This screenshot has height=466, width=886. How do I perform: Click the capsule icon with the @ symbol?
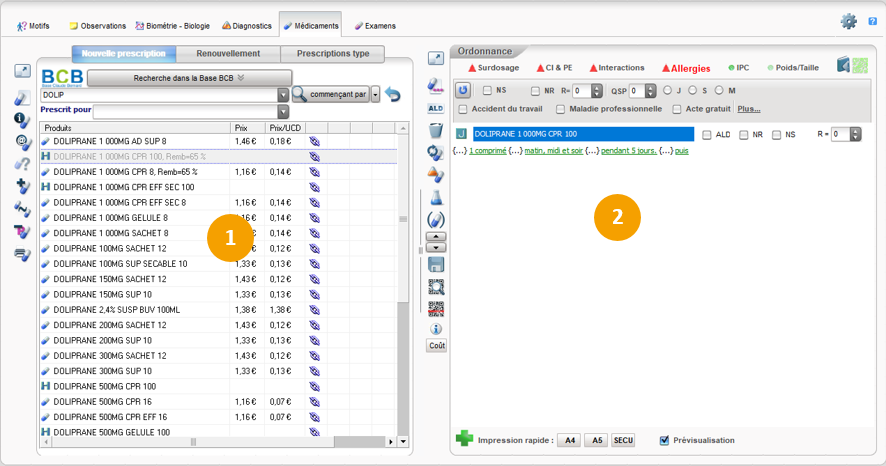click(23, 142)
